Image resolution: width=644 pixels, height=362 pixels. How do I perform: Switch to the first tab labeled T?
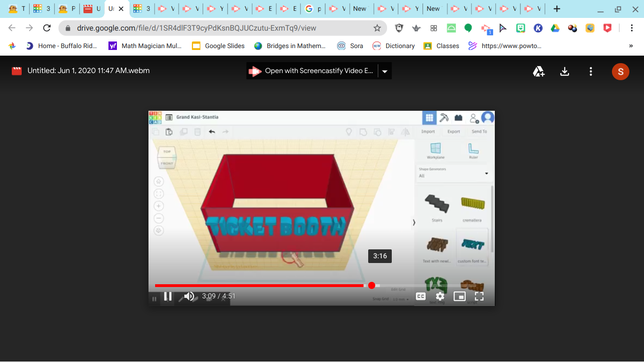[x=17, y=8]
